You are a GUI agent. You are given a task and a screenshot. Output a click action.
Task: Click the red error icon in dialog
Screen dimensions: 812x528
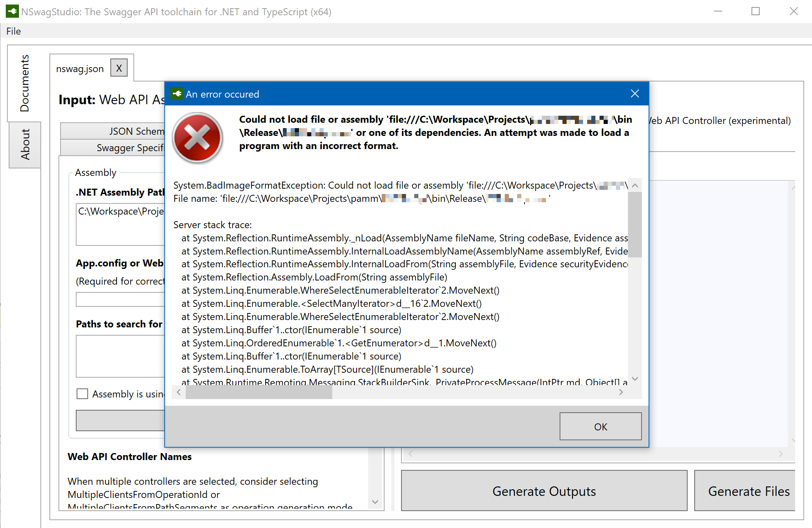coord(198,138)
